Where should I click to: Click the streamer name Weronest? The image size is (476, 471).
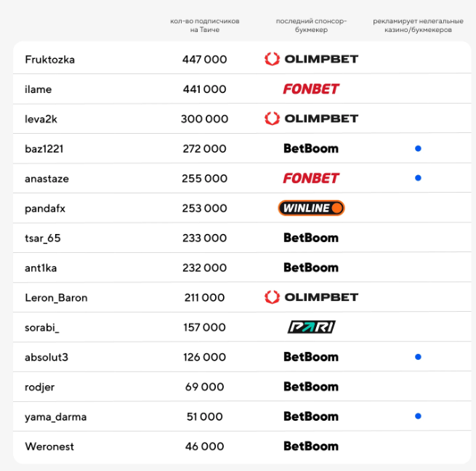(x=49, y=446)
